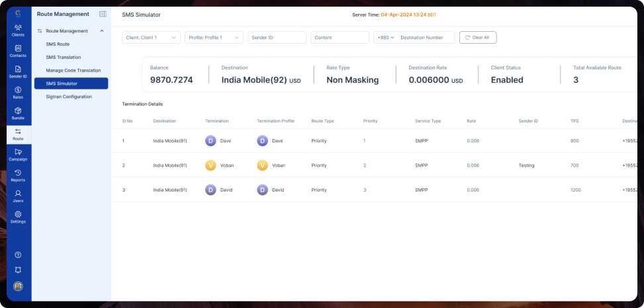Focus the Destination Number field
This screenshot has width=644, height=308.
point(425,37)
